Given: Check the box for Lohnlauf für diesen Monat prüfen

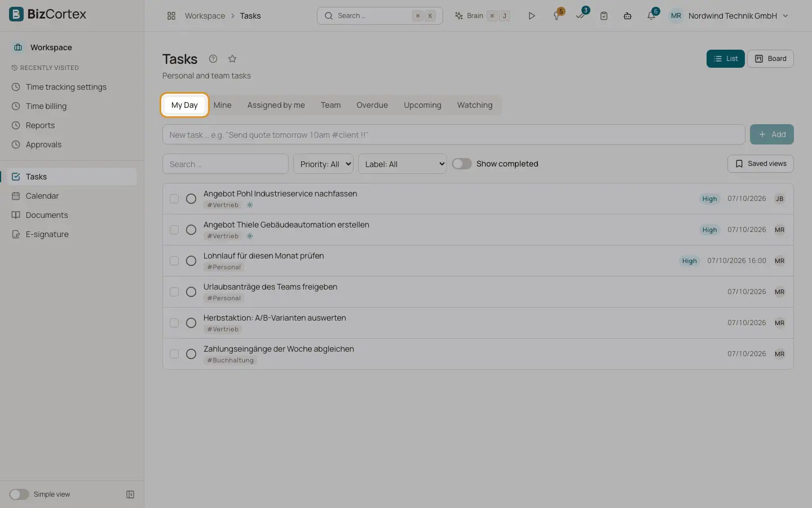Looking at the screenshot, I should 174,261.
